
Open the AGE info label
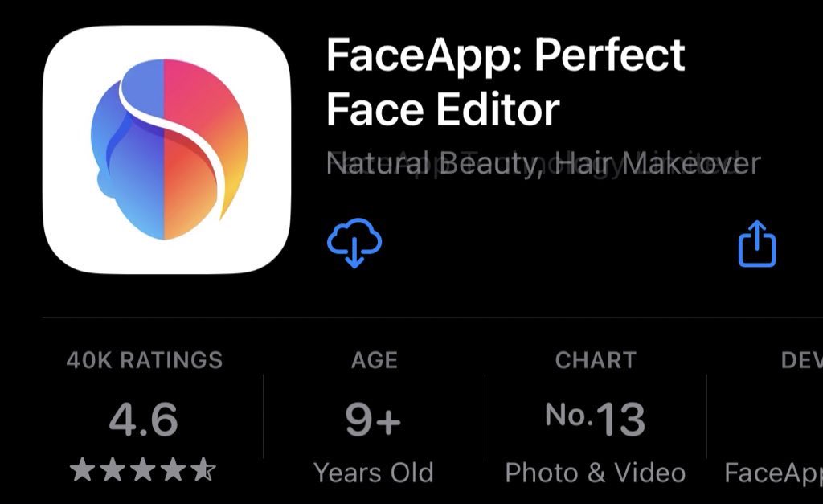(x=375, y=360)
